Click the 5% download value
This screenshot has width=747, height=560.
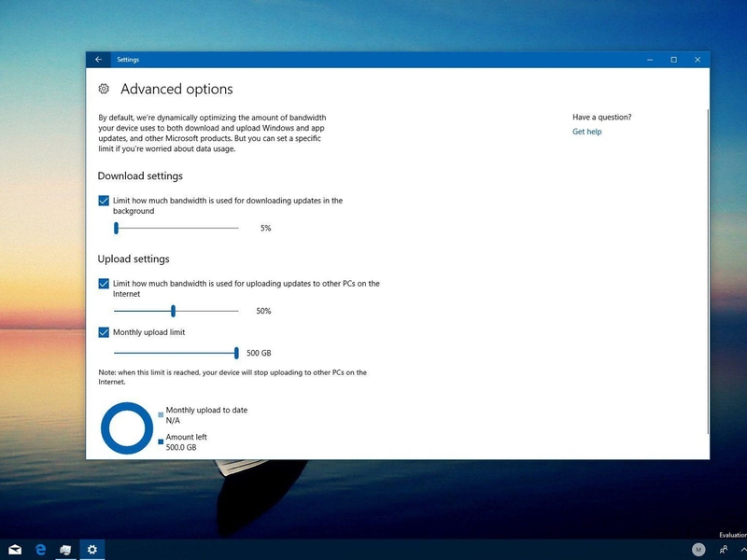[265, 228]
